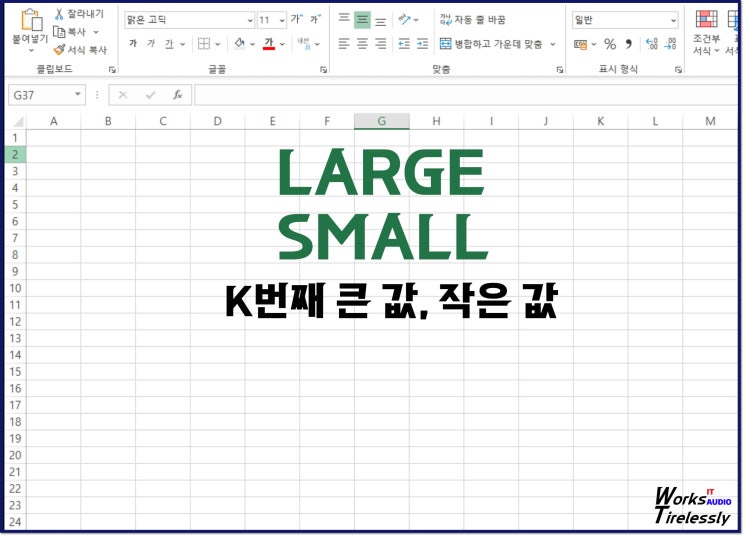Click cancel (X) in formula bar
The width and height of the screenshot is (743, 535).
click(x=123, y=95)
